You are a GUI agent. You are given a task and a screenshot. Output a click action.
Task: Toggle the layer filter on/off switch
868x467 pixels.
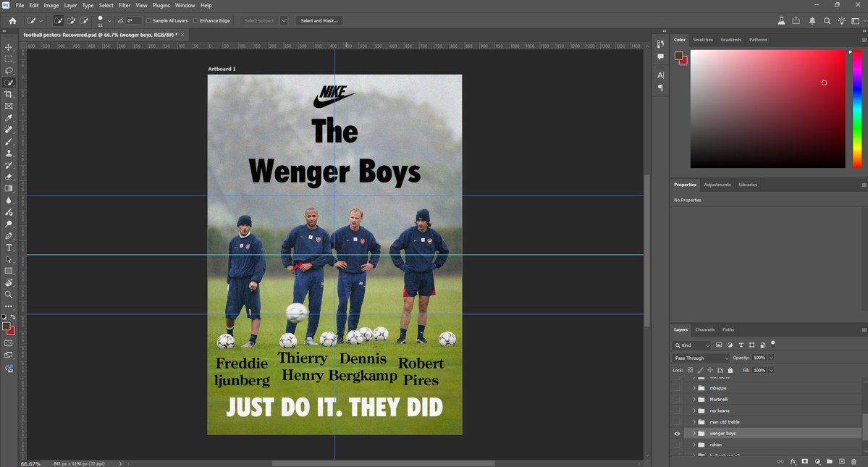(772, 344)
